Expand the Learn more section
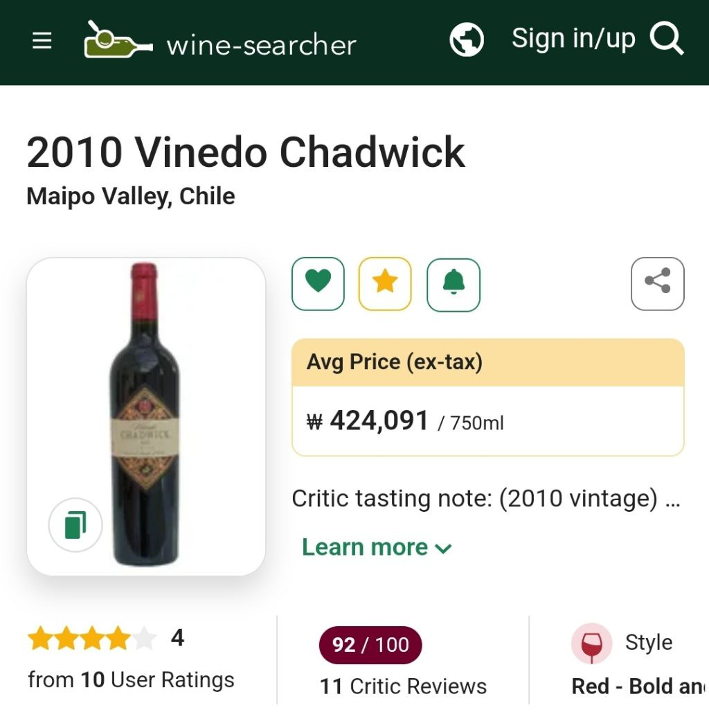 click(x=377, y=547)
